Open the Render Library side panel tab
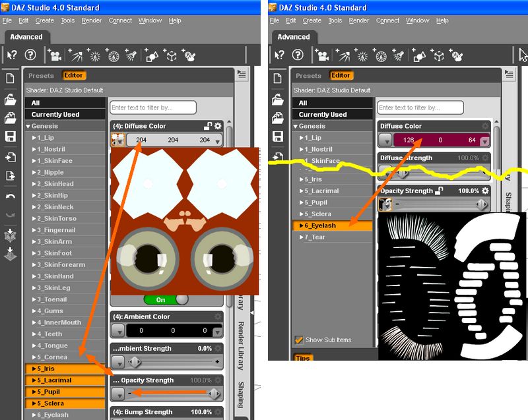Screen dimensions: 528x420 pos(241,345)
